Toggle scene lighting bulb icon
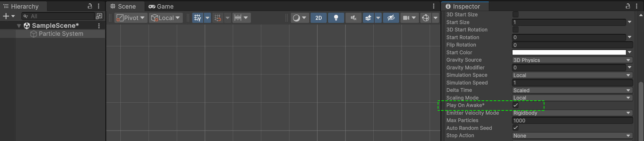644x141 pixels. pos(336,18)
